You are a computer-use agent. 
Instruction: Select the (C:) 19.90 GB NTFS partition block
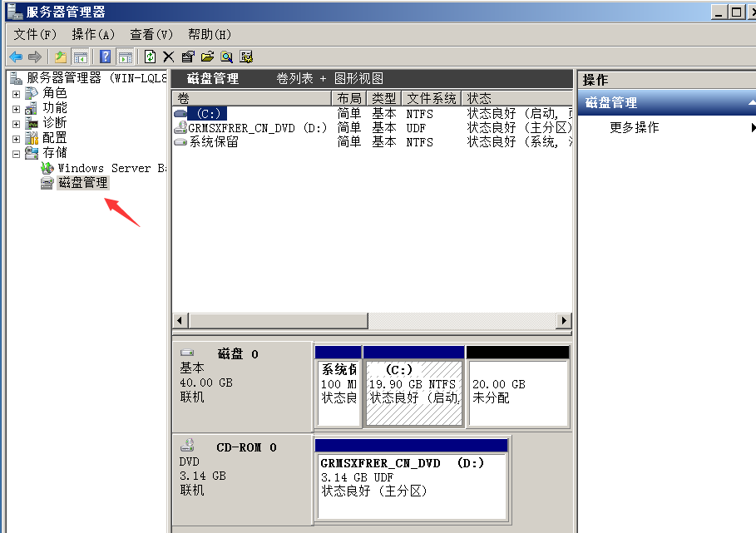(x=413, y=387)
